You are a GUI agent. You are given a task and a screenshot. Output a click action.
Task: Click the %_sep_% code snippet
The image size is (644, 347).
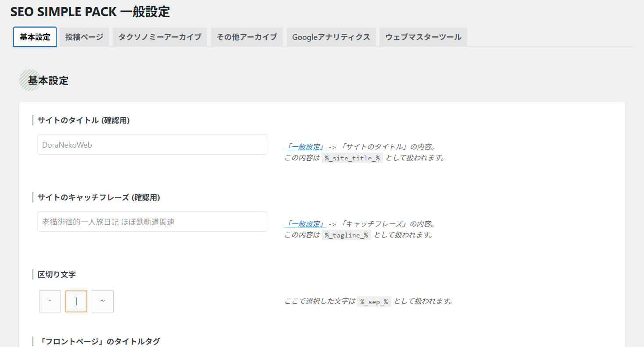click(374, 301)
